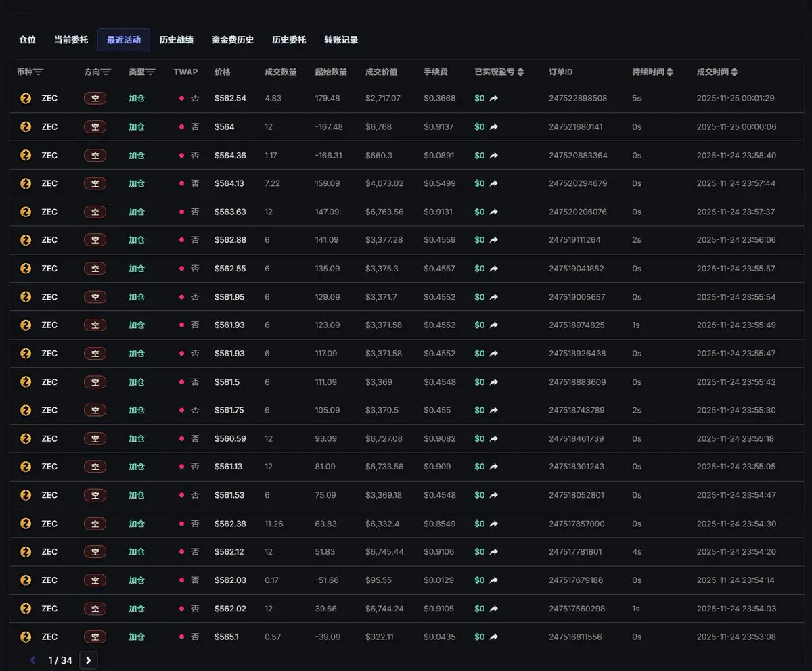Click the 价格 column header
Viewport: 812px width, 671px height.
click(223, 72)
